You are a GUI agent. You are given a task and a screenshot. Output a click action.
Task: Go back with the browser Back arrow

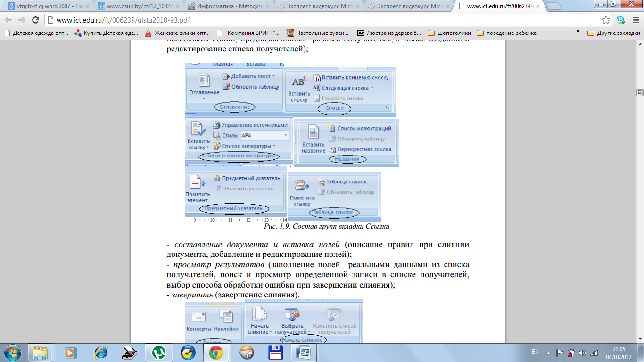[x=8, y=20]
